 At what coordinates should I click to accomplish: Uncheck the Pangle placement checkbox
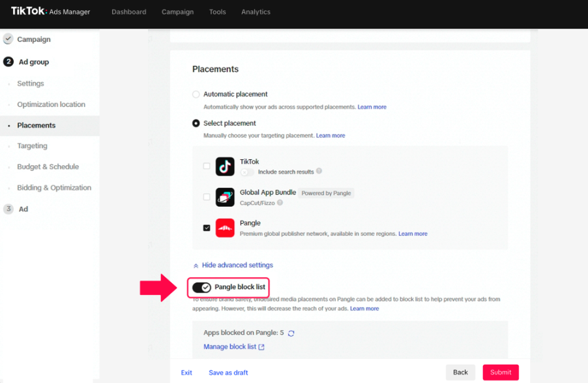[207, 228]
